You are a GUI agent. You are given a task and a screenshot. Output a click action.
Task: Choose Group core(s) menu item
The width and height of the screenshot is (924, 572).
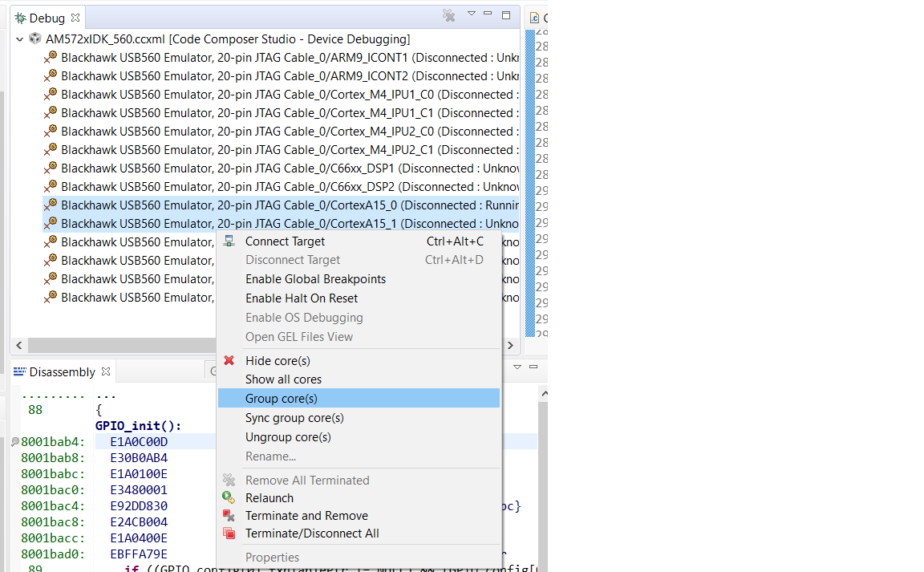[x=359, y=398]
